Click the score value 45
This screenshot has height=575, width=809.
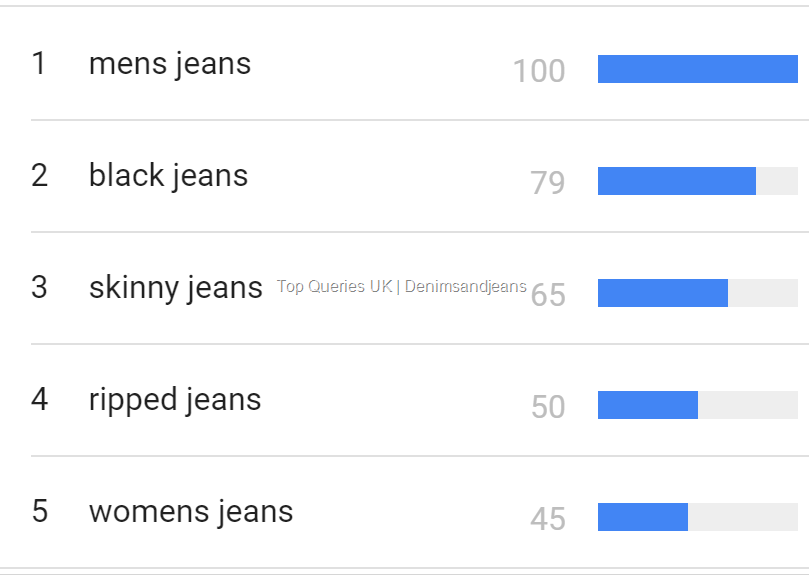point(548,520)
